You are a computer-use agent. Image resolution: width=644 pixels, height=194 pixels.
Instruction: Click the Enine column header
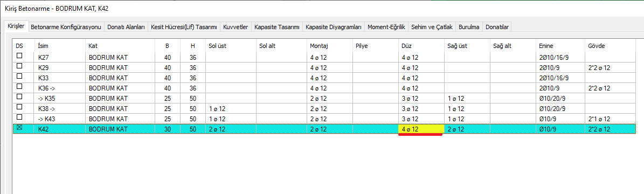click(x=560, y=46)
